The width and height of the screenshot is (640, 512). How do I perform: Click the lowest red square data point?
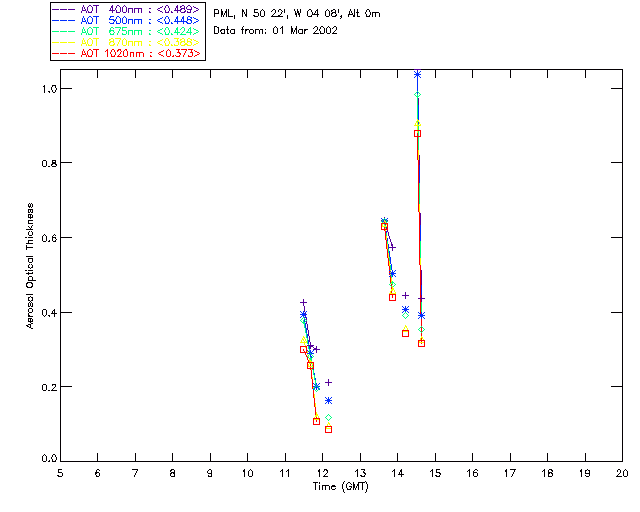329,430
